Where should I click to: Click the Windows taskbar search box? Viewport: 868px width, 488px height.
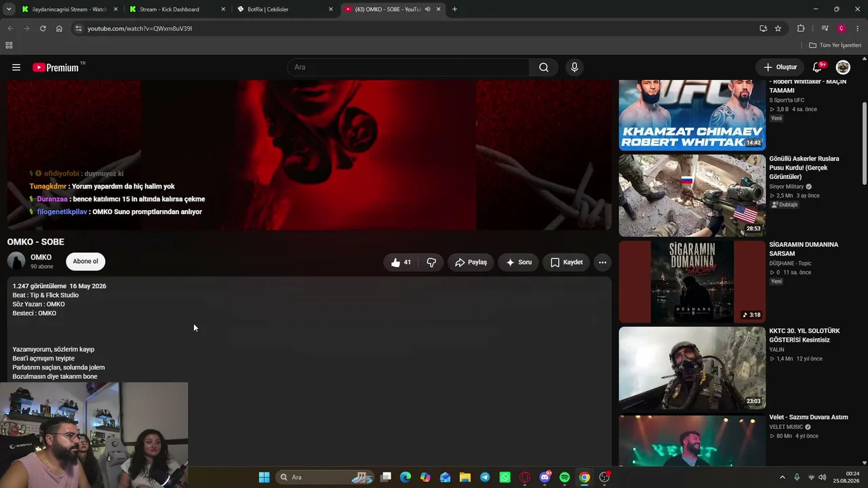pos(325,477)
